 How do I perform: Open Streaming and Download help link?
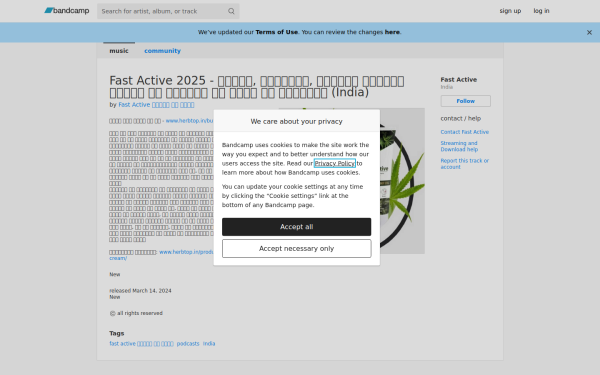[x=459, y=146]
